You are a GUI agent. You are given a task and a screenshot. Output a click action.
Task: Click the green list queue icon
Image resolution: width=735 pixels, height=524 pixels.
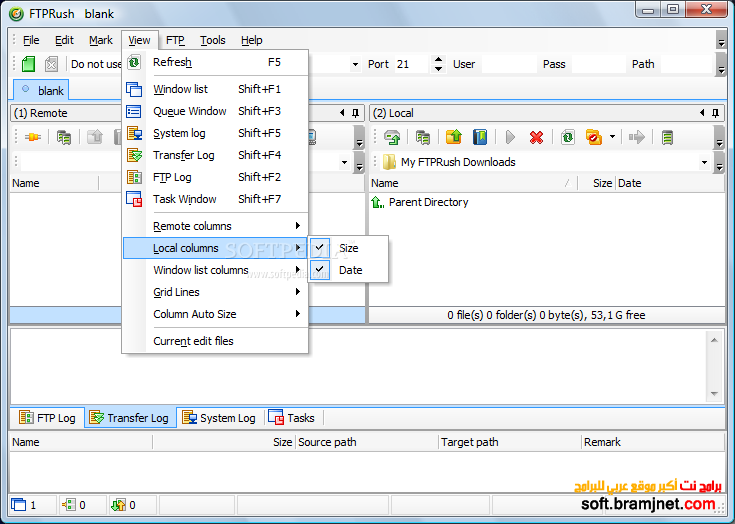pyautogui.click(x=668, y=137)
